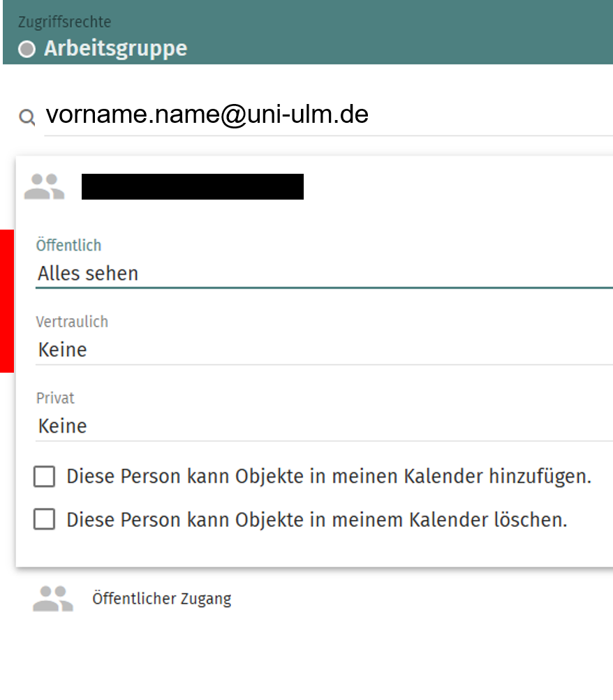Click the group icon beside Öffentlicher Zugang

point(53,599)
